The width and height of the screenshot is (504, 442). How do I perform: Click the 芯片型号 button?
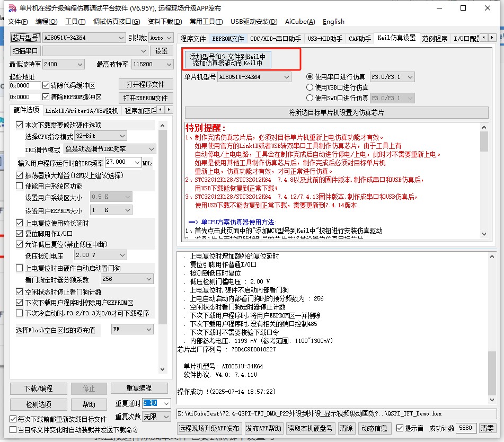[x=25, y=38]
